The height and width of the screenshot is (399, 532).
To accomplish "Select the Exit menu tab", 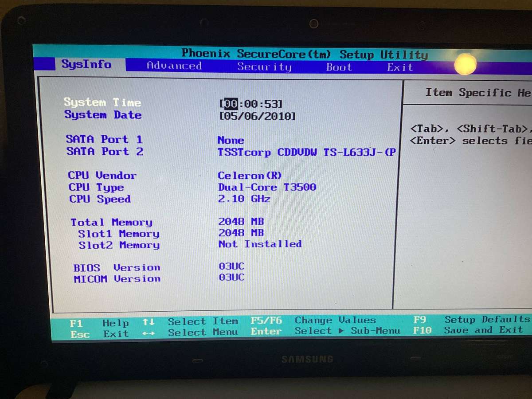I will [x=400, y=67].
